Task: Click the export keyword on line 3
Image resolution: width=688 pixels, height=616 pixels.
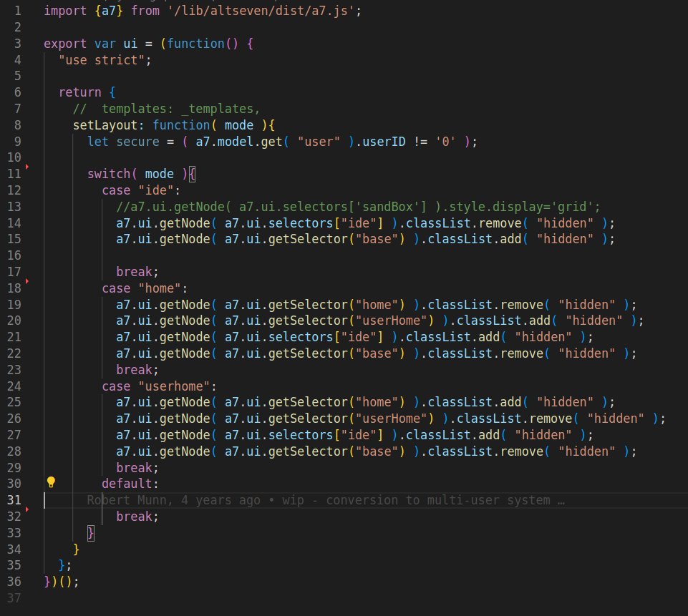Action: pyautogui.click(x=65, y=44)
